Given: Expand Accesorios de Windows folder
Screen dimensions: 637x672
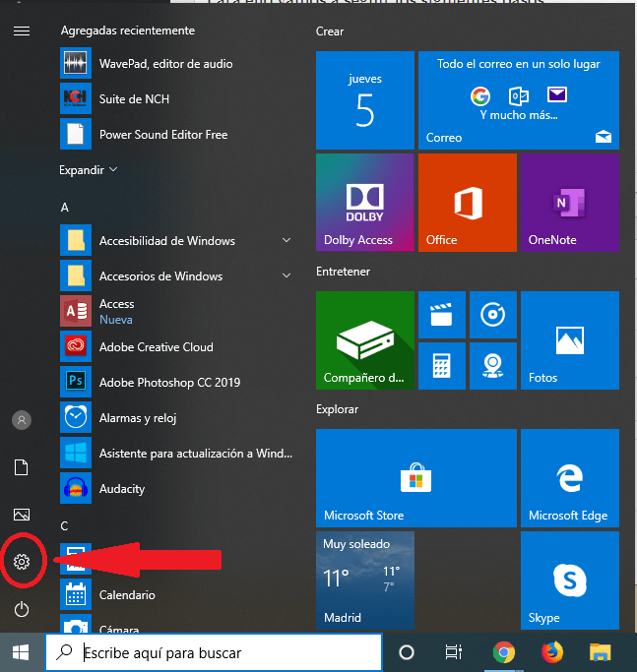Looking at the screenshot, I should [177, 276].
